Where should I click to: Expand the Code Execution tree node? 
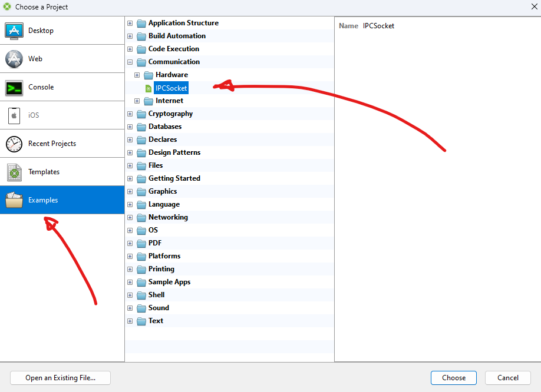coord(130,49)
